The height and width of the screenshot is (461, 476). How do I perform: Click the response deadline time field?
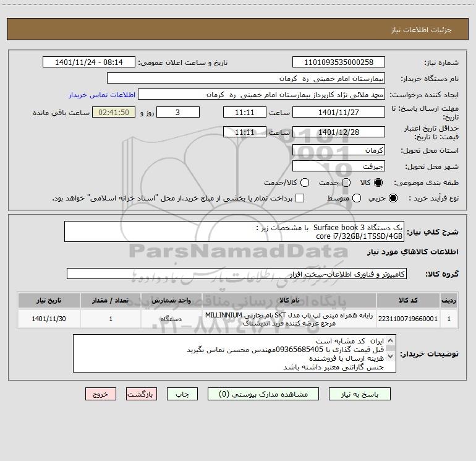[245, 112]
